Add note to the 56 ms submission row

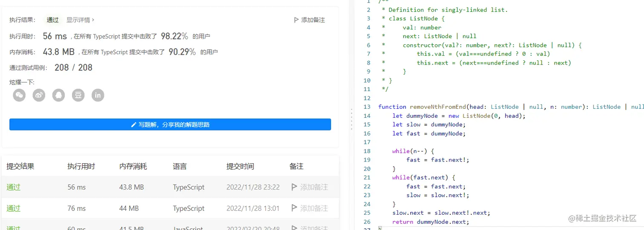(310, 187)
